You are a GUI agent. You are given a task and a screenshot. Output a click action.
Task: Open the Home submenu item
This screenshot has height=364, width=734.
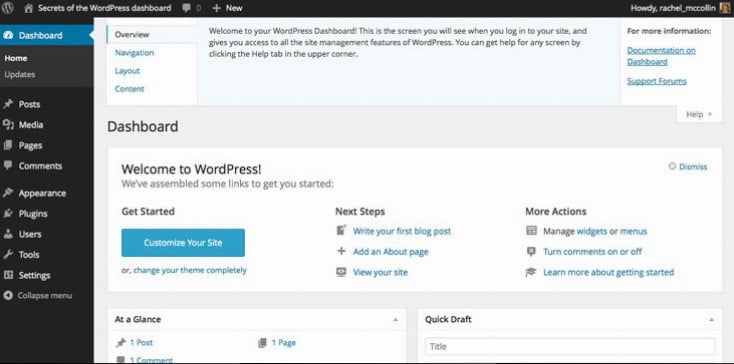(16, 58)
